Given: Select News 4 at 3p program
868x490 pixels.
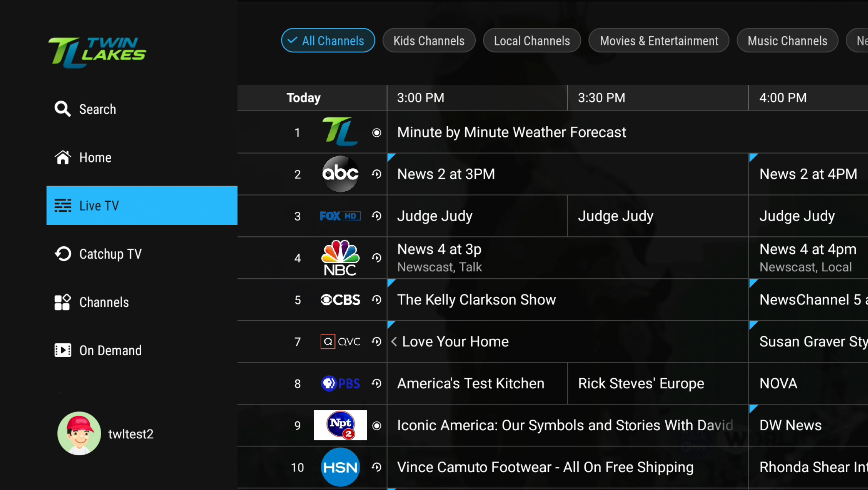Looking at the screenshot, I should (568, 258).
